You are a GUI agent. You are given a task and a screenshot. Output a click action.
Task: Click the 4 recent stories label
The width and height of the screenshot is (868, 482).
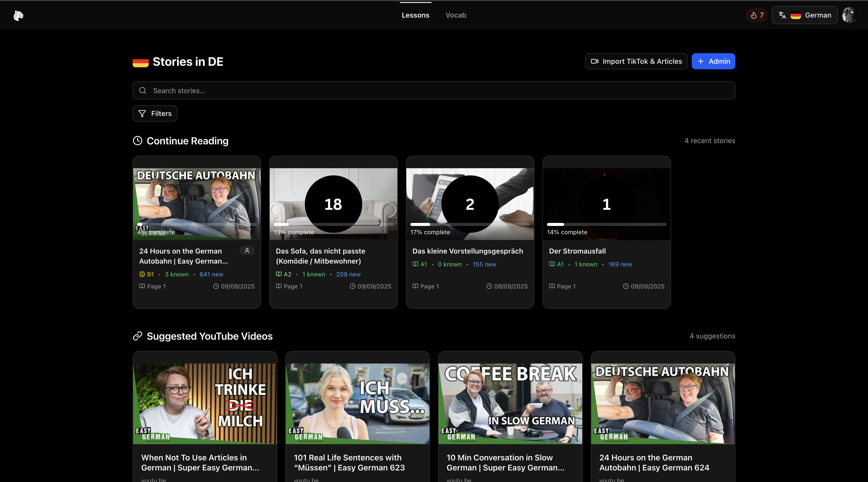pyautogui.click(x=710, y=141)
